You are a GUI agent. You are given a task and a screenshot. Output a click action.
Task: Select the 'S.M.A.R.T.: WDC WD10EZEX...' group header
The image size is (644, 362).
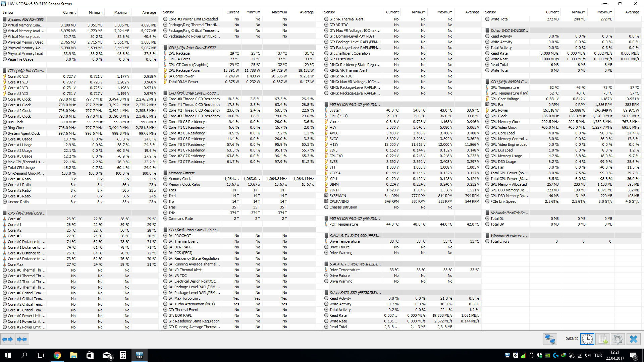402,264
